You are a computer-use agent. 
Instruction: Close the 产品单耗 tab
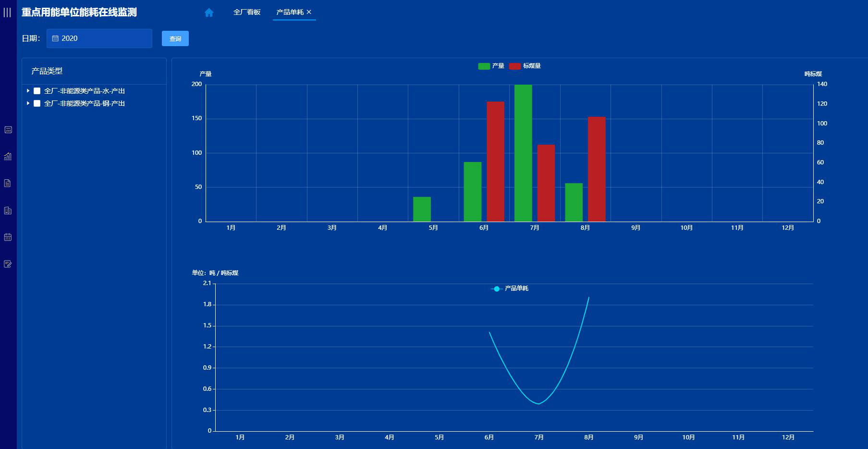pos(309,12)
